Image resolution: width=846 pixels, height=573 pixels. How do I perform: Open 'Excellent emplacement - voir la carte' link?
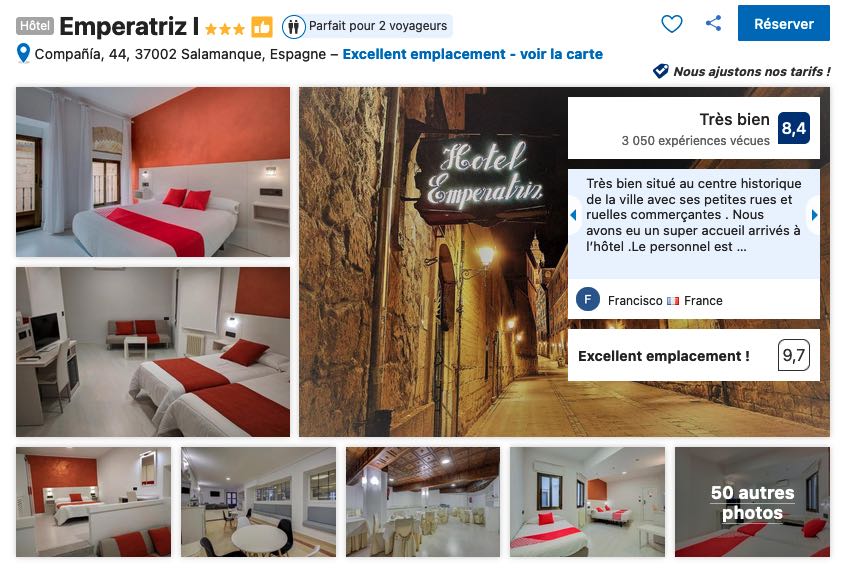473,54
